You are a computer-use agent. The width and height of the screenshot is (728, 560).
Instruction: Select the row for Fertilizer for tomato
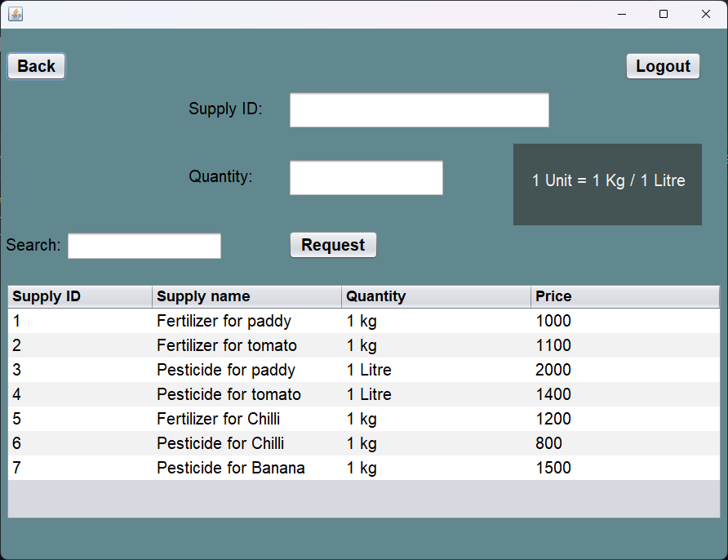(x=245, y=345)
